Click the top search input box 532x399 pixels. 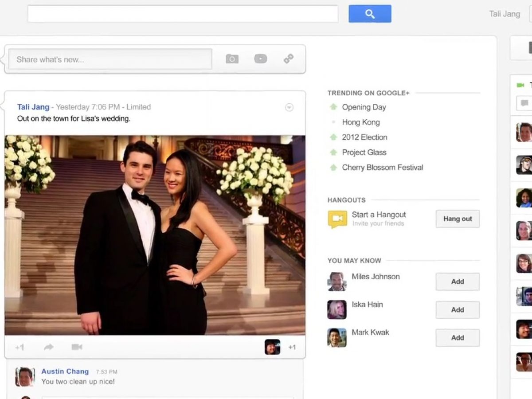click(x=183, y=14)
